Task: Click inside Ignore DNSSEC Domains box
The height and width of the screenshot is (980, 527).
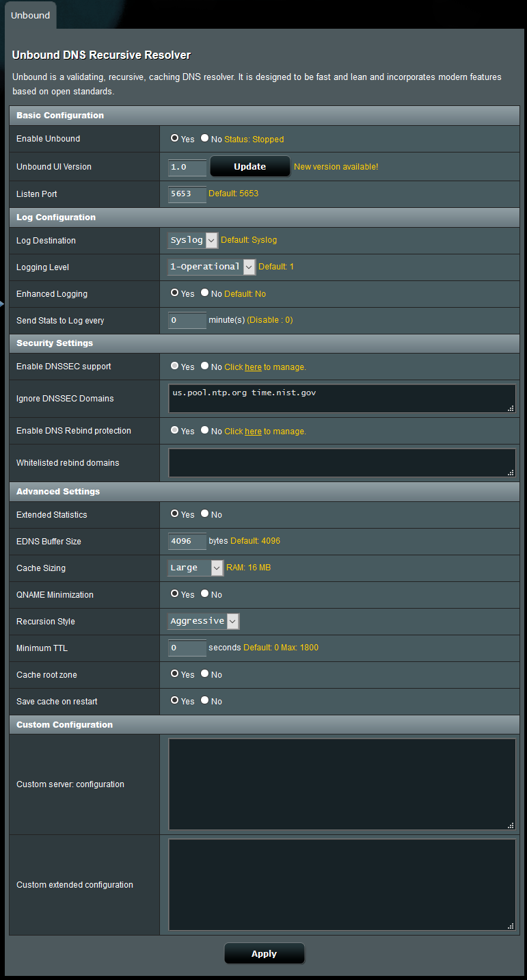Action: [x=342, y=398]
